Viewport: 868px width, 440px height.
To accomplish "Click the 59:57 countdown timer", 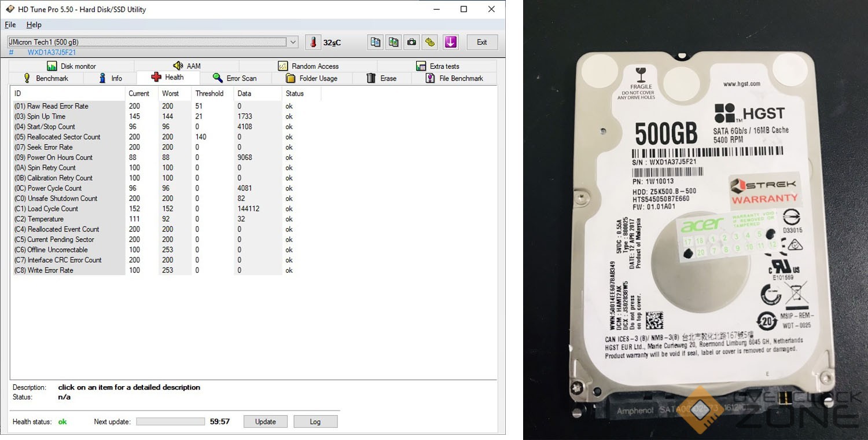I will 220,421.
